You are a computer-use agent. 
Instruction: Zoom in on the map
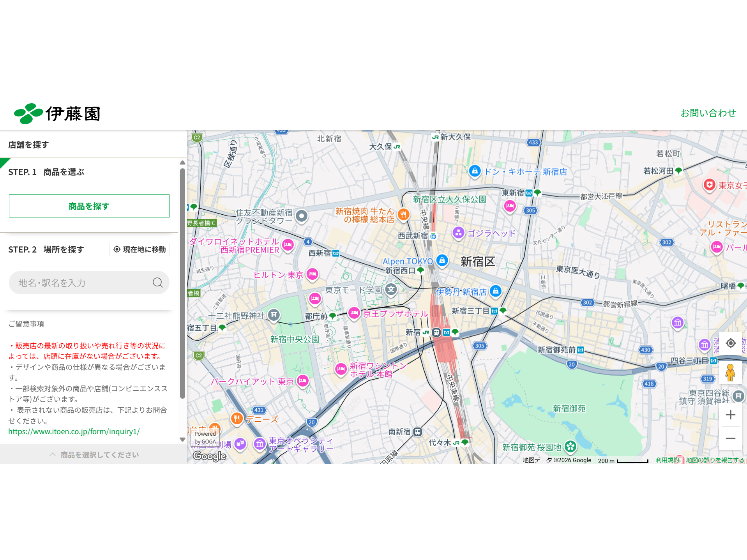pyautogui.click(x=731, y=415)
